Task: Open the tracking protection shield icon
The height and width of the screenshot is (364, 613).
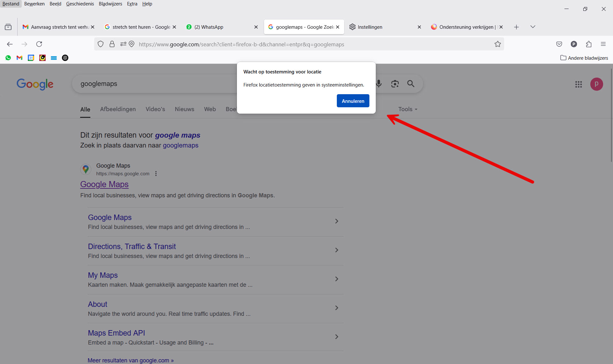Action: click(x=101, y=44)
